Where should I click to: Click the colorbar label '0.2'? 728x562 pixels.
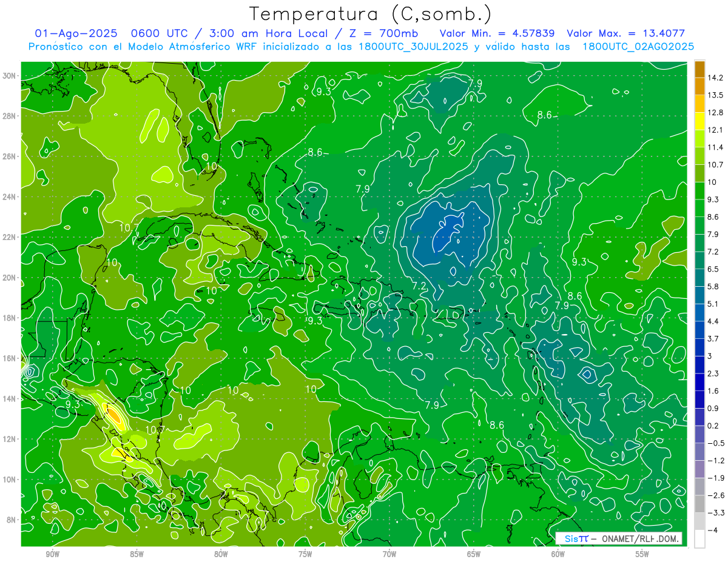713,426
